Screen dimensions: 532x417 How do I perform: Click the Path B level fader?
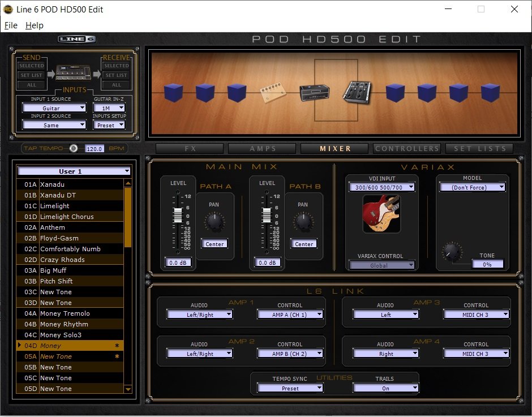[267, 215]
